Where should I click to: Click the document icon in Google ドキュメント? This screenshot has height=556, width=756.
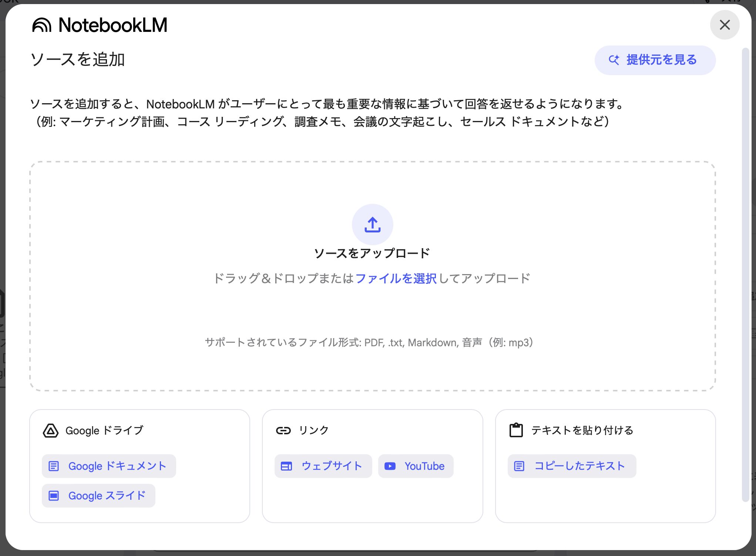coord(54,466)
